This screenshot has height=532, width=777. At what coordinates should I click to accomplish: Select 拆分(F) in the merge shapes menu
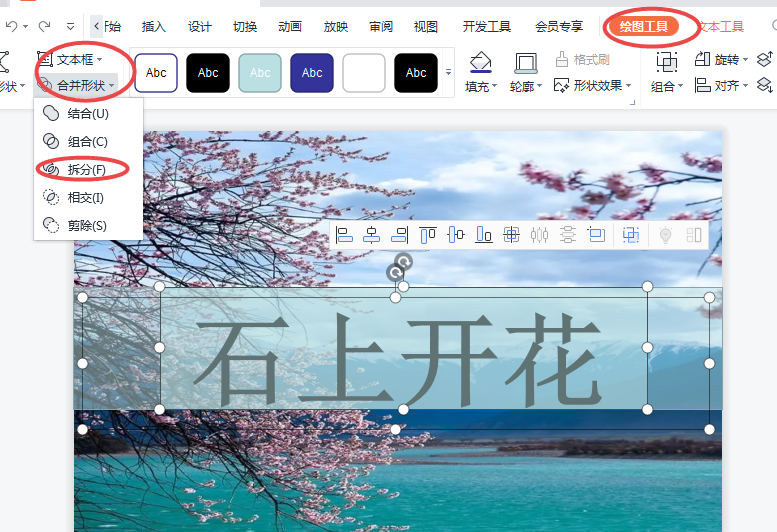(88, 169)
